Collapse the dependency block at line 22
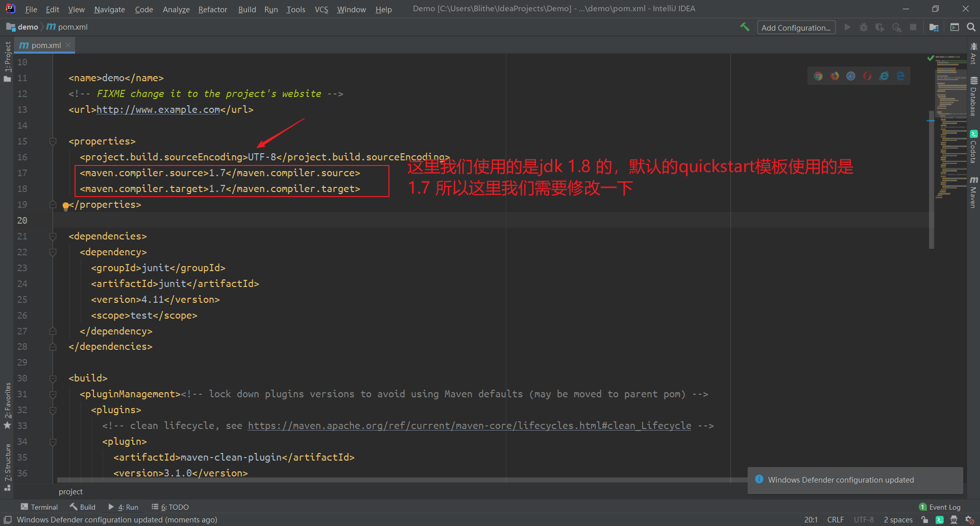 tap(53, 252)
